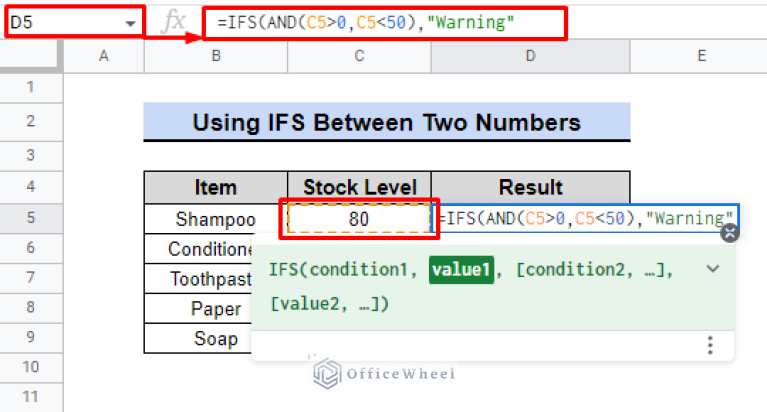The image size is (767, 412).
Task: Select column C header
Action: coord(361,57)
